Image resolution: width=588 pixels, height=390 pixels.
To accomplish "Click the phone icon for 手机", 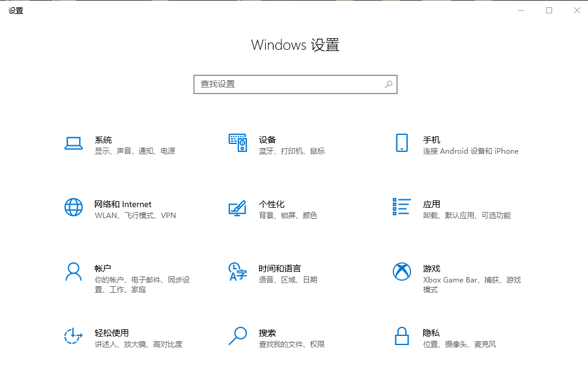I will 401,143.
